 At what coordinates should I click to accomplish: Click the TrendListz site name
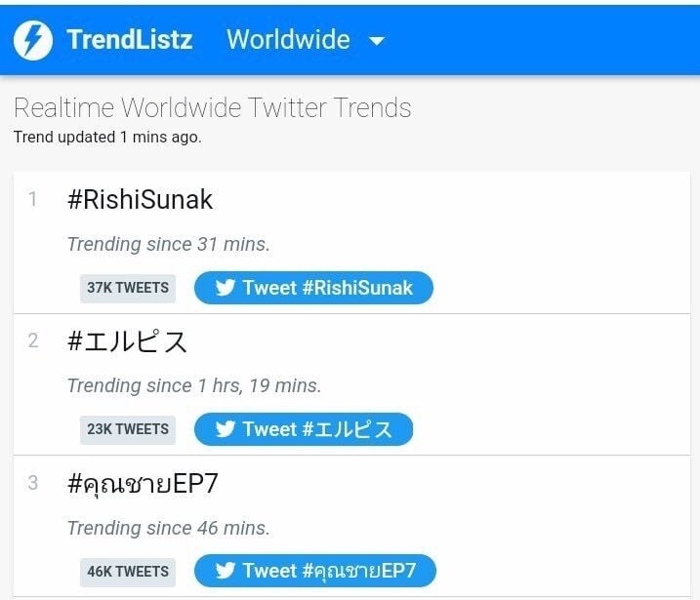(x=129, y=40)
